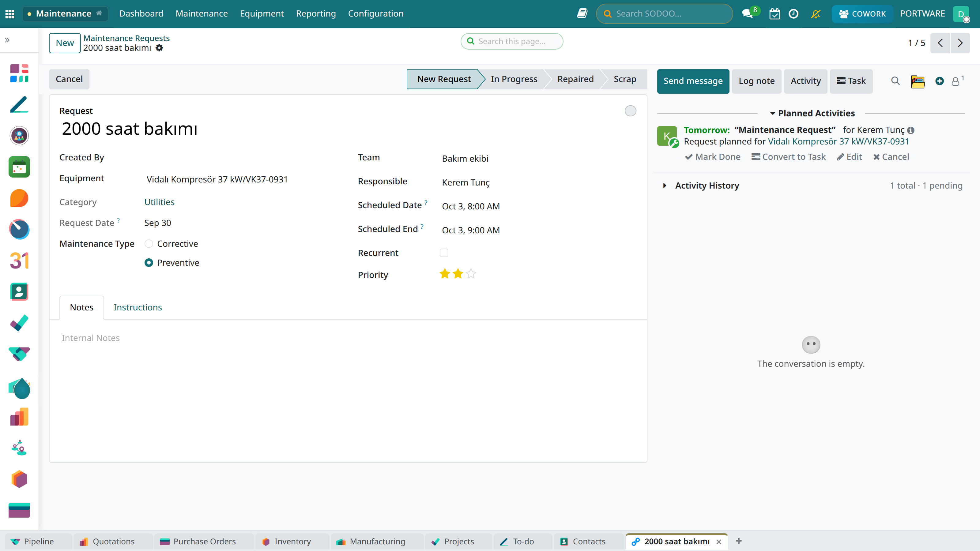Close the 2000 saat bakımı bottom tab
This screenshot has width=980, height=551.
tap(719, 542)
